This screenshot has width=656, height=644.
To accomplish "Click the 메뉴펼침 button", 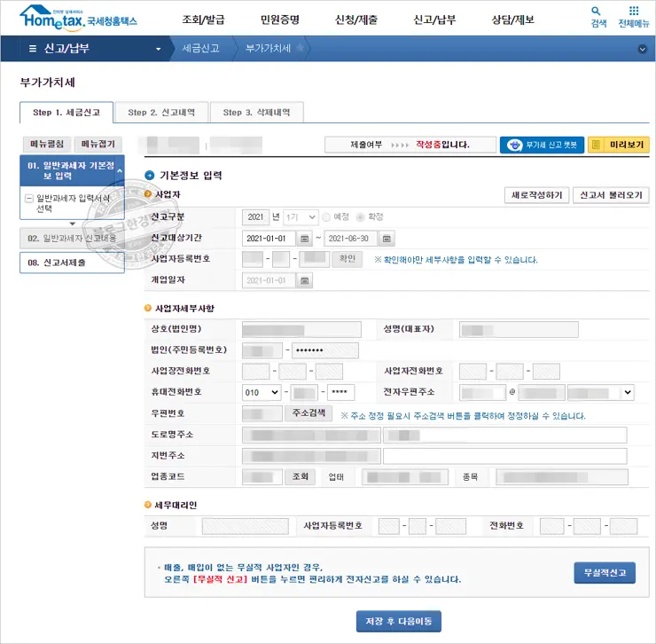I will 47,144.
